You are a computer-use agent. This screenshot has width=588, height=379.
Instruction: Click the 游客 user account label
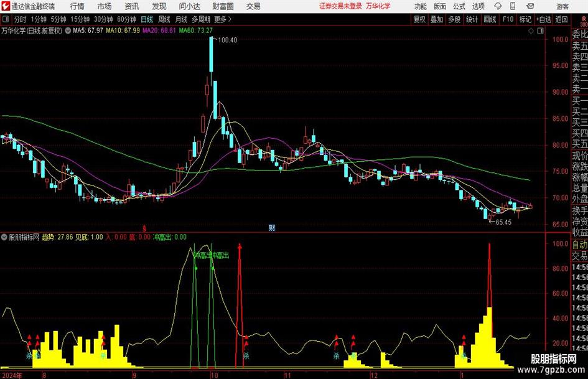point(562,6)
